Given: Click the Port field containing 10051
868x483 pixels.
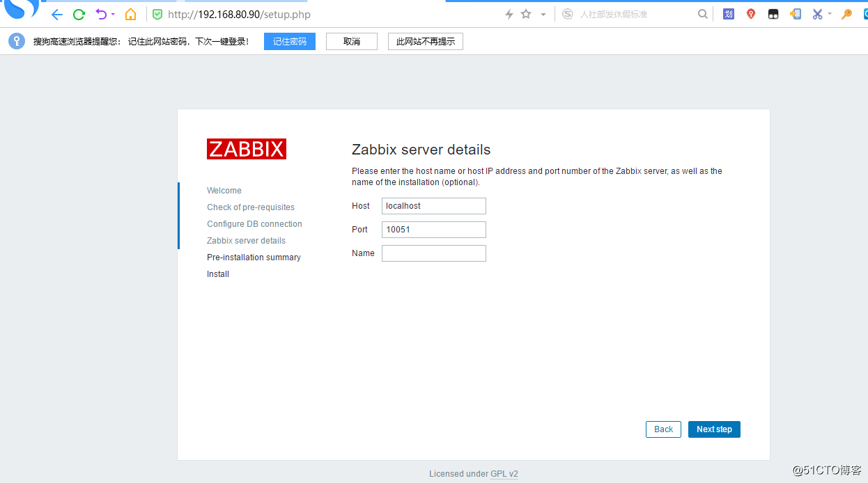Looking at the screenshot, I should pyautogui.click(x=434, y=230).
